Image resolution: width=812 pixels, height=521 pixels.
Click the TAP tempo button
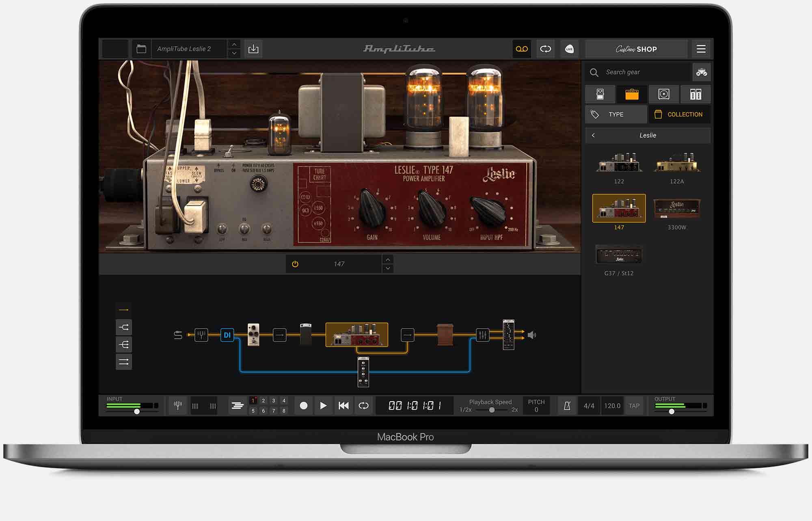(x=634, y=405)
